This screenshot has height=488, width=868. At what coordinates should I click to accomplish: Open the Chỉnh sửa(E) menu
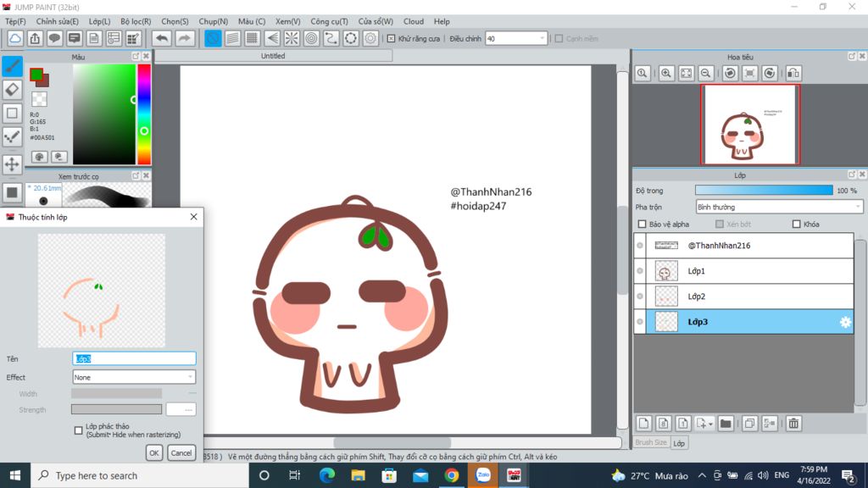(57, 21)
